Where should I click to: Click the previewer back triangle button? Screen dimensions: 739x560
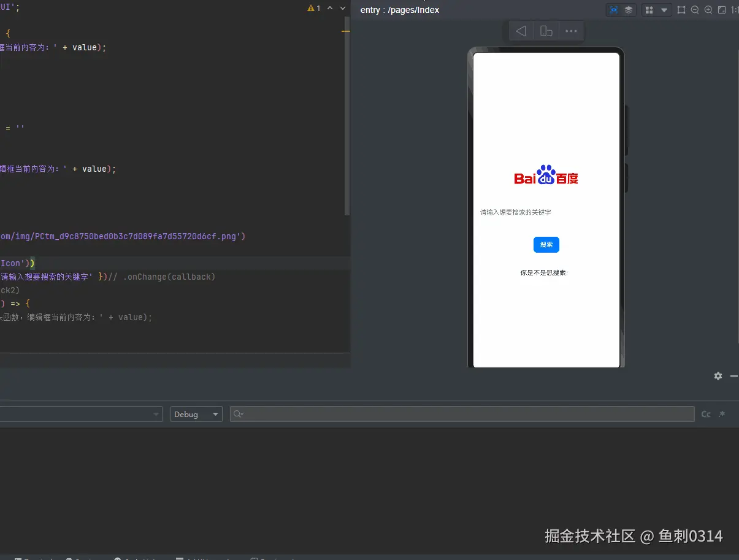tap(521, 31)
